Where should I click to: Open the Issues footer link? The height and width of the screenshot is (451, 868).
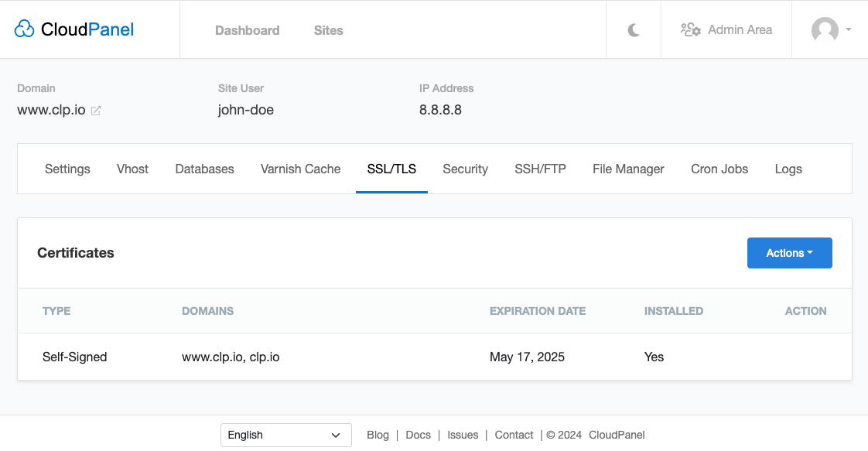pos(463,435)
